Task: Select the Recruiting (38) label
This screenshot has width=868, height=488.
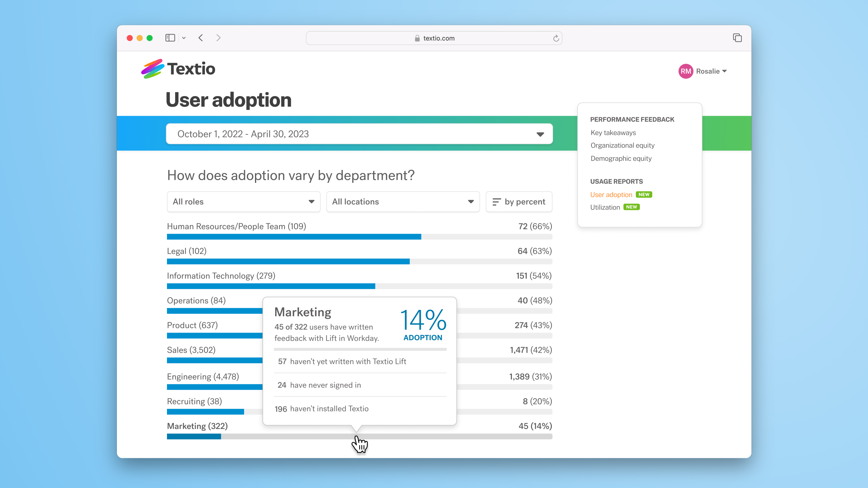Action: 194,402
